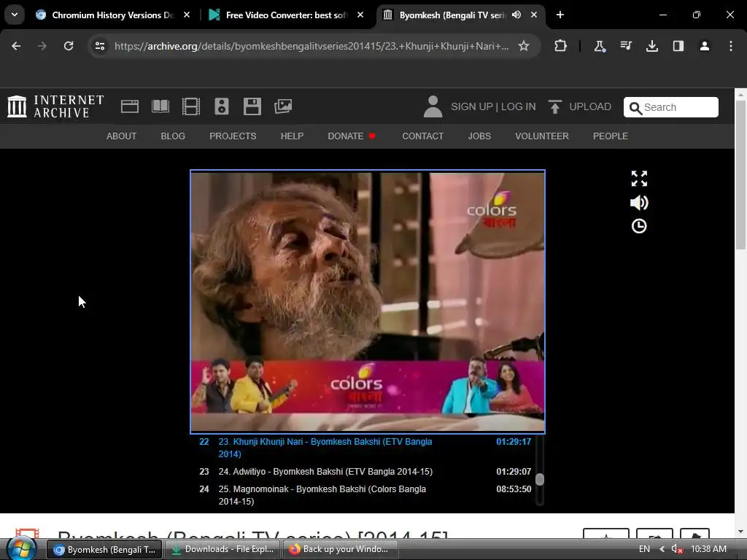Image resolution: width=747 pixels, height=560 pixels.
Task: Click the muted volume tray icon
Action: pyautogui.click(x=677, y=549)
